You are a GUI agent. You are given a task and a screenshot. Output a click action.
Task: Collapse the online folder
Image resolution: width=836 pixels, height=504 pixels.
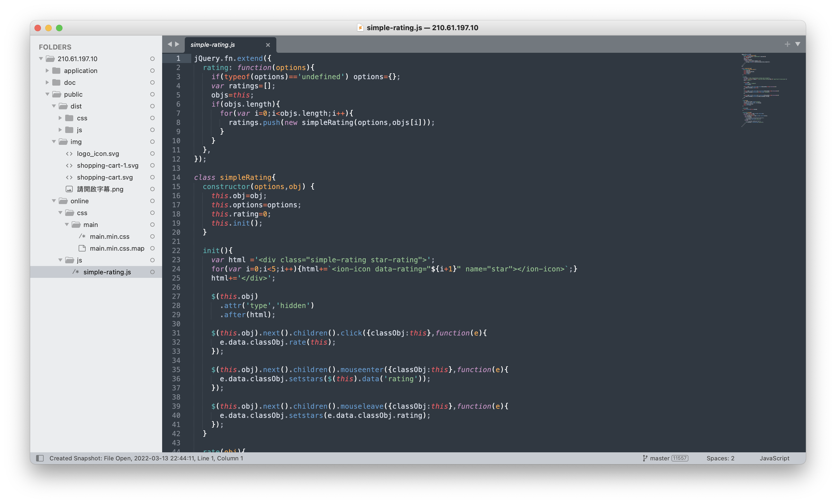click(x=54, y=201)
